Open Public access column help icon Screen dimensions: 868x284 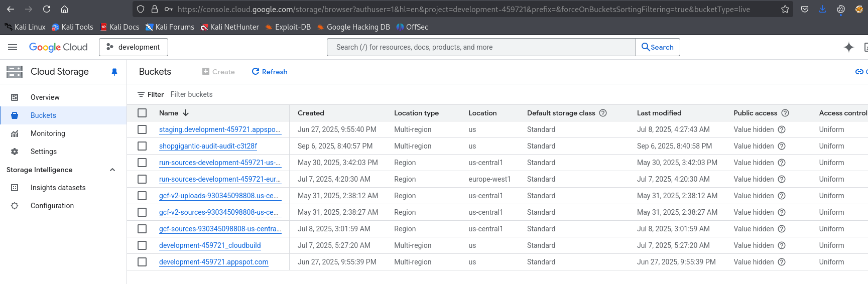pos(785,113)
